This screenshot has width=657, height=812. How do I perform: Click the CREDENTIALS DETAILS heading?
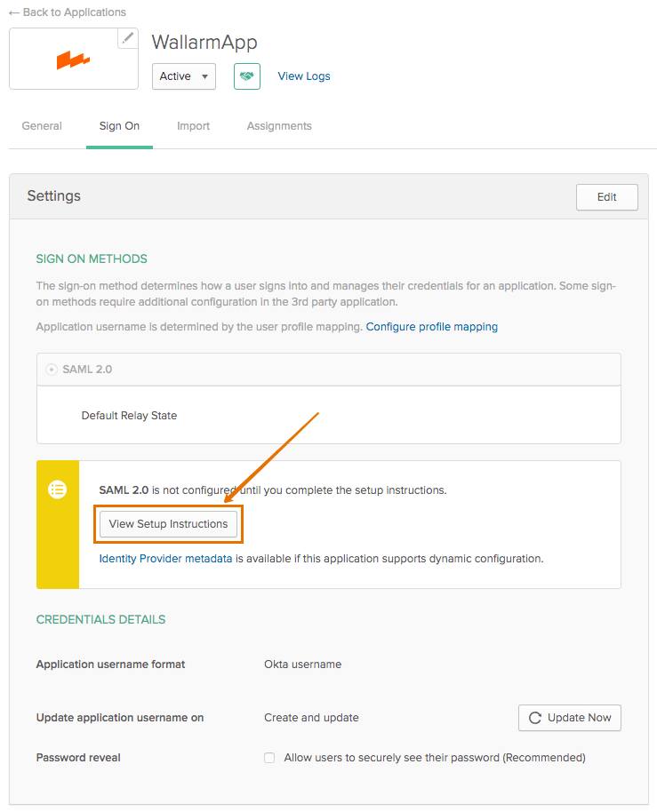tap(101, 620)
